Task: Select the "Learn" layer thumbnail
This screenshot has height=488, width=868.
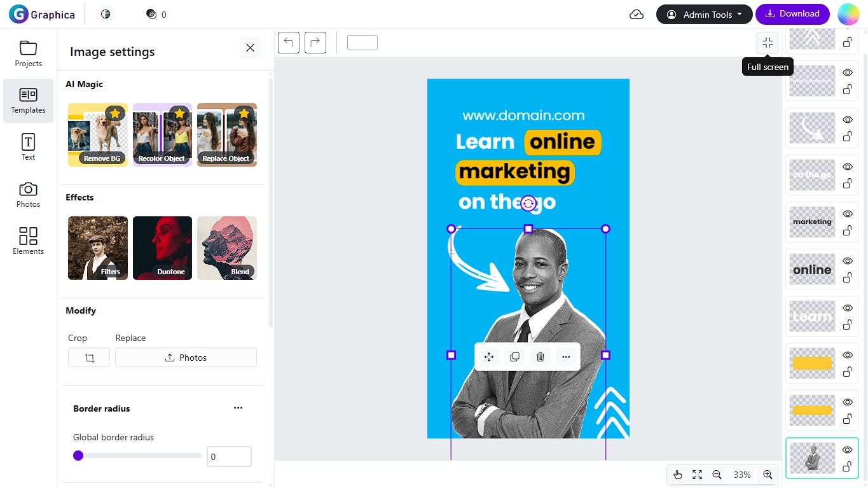Action: pyautogui.click(x=812, y=316)
